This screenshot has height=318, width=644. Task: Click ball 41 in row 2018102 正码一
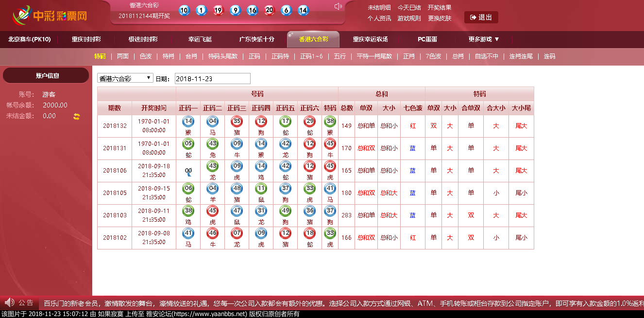188,233
